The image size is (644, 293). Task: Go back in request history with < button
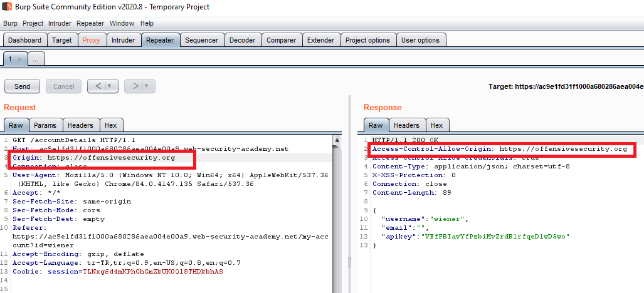coord(98,86)
